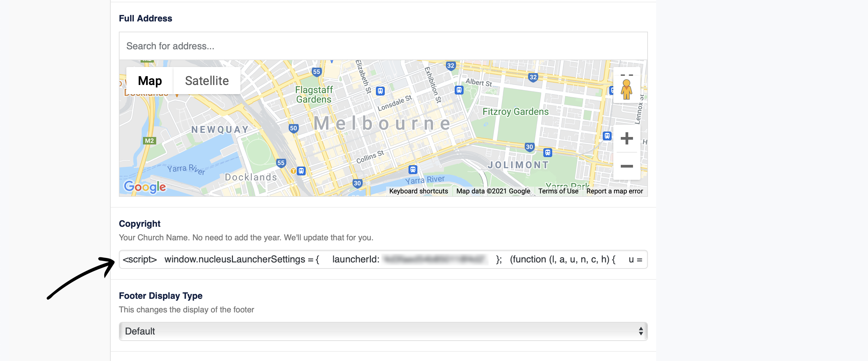Click the train station icon near Lonsdale St

coord(380,91)
